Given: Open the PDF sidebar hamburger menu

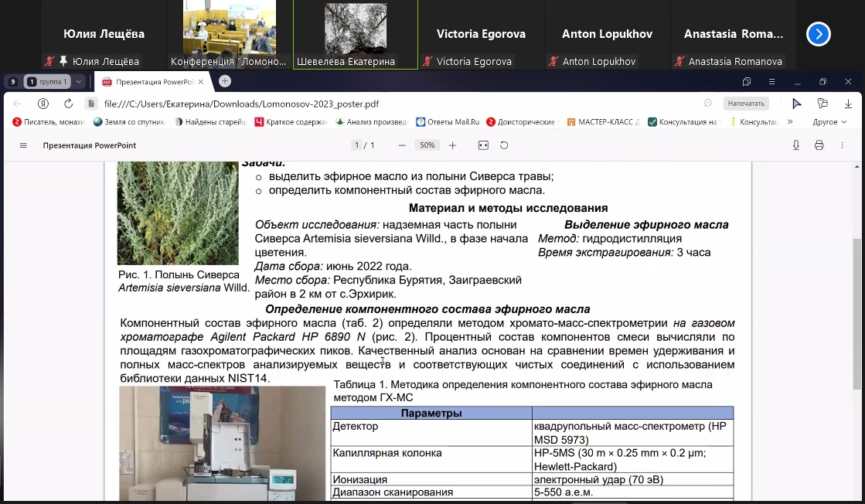Looking at the screenshot, I should (x=23, y=145).
